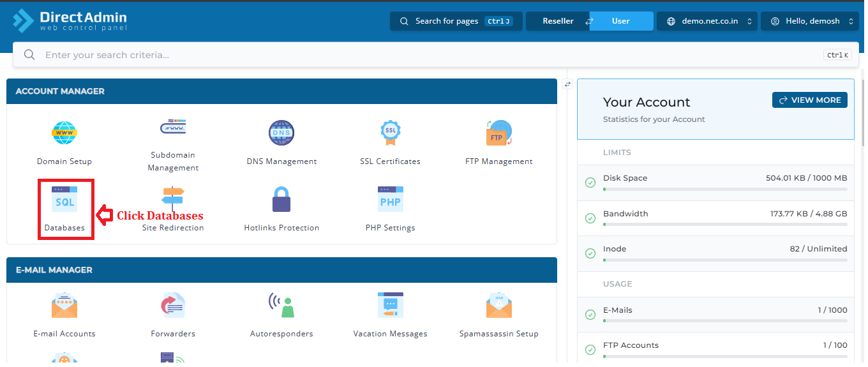The height and width of the screenshot is (367, 868).
Task: Open the E-mail Accounts envelope icon
Action: (x=64, y=306)
